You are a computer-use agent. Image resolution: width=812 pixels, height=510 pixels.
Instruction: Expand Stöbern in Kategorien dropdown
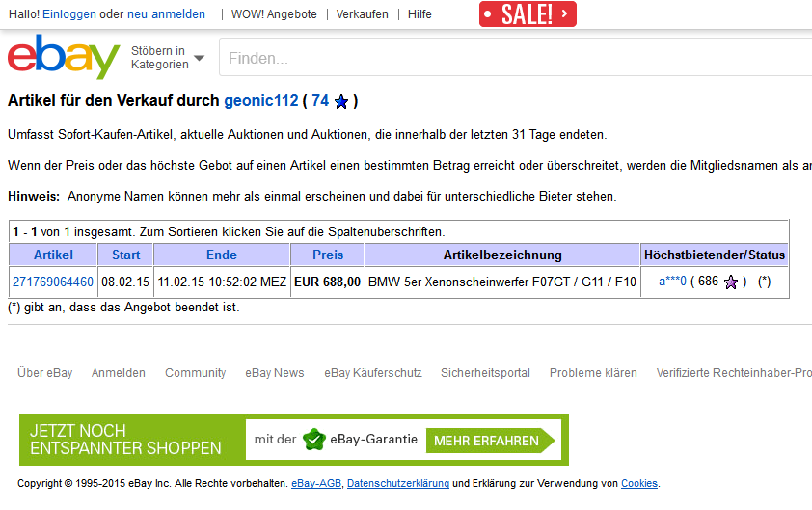tap(167, 58)
